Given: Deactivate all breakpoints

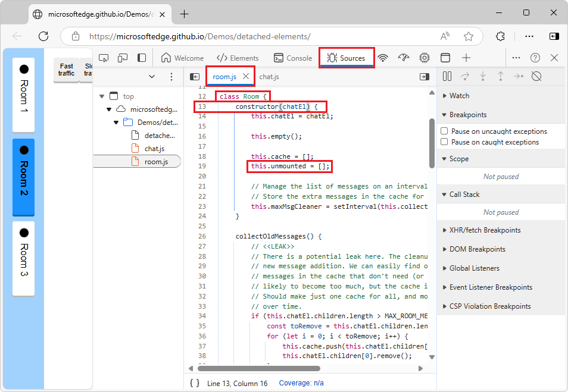Looking at the screenshot, I should tap(536, 76).
